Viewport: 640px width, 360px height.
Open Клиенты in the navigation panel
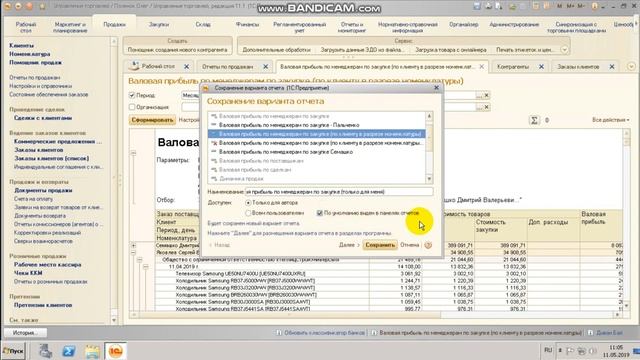point(22,45)
